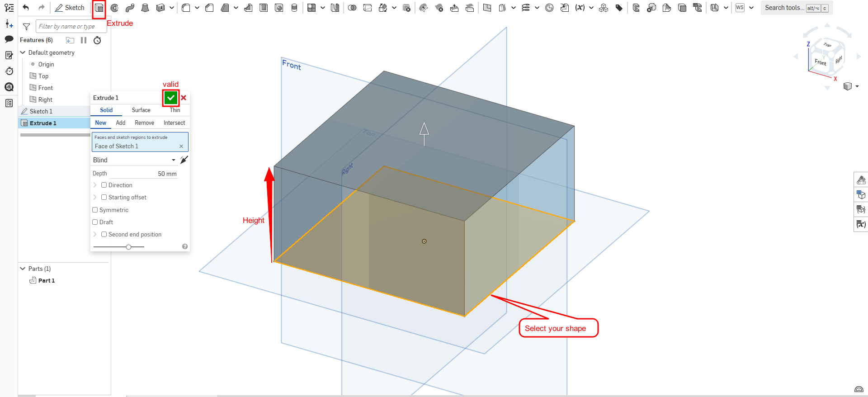Select the Loft tool

coord(145,8)
